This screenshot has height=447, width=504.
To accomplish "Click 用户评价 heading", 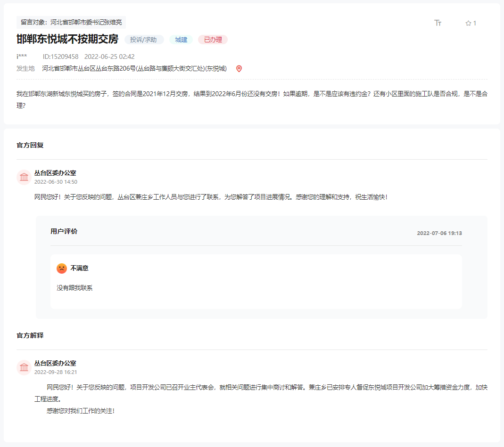I will coord(64,231).
